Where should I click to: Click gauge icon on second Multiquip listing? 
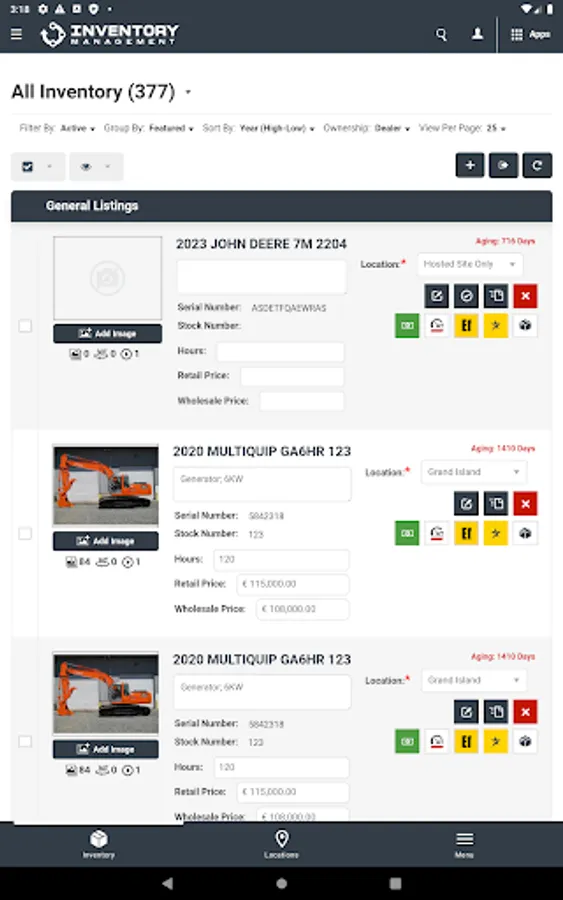tap(437, 741)
